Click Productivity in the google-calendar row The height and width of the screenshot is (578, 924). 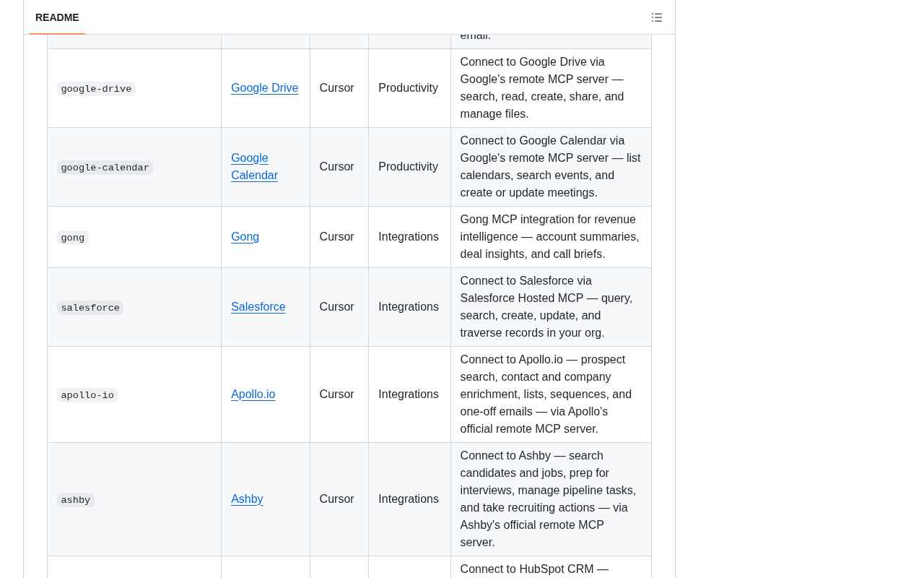tap(408, 167)
